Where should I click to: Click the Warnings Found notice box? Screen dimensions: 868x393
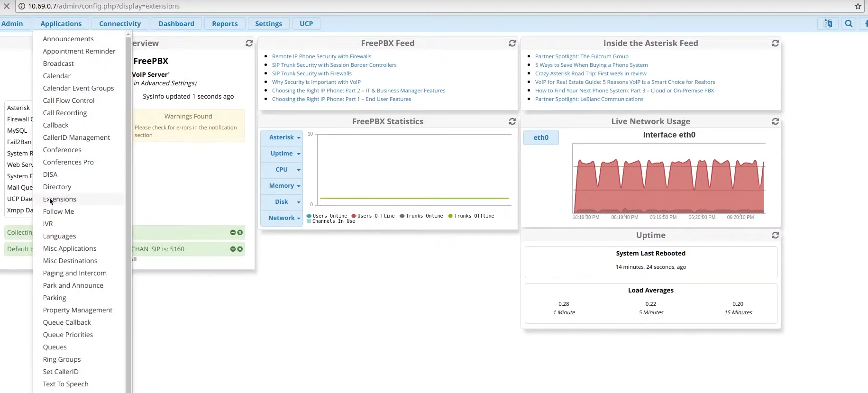pos(188,126)
